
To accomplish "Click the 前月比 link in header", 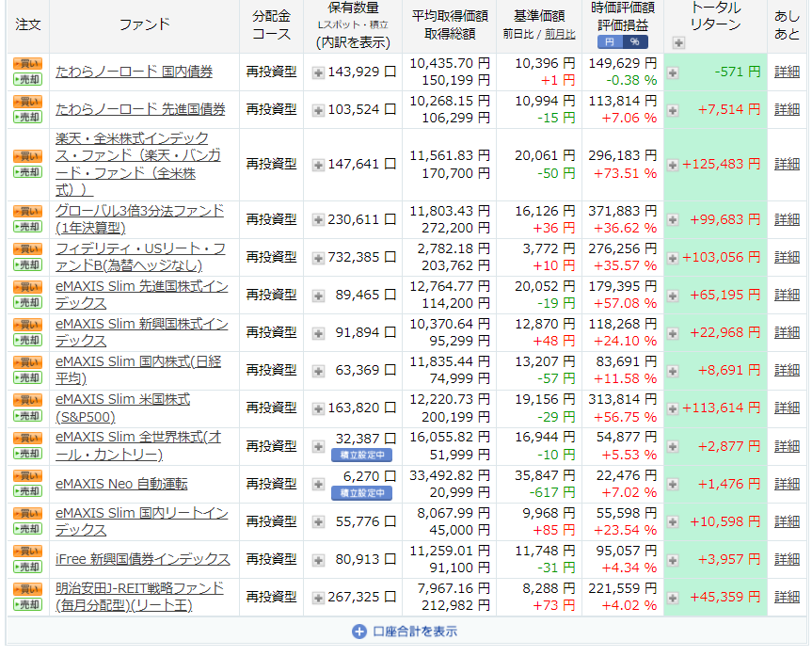I will 560,34.
